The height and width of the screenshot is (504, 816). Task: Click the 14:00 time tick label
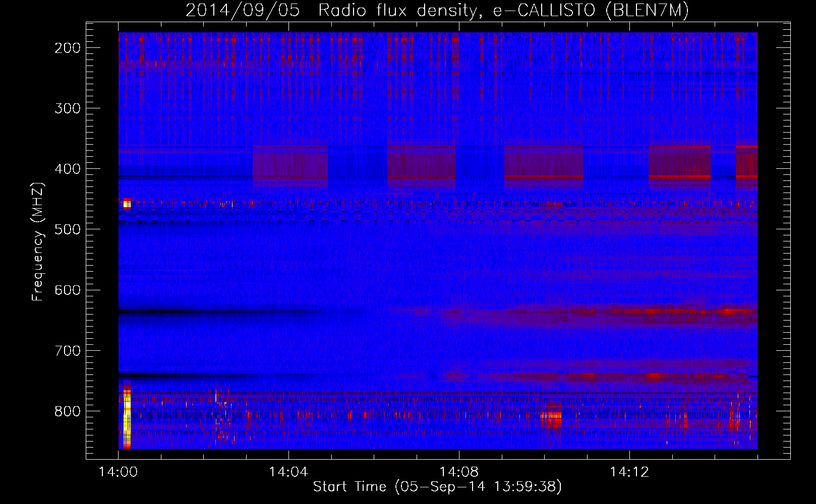pyautogui.click(x=118, y=472)
